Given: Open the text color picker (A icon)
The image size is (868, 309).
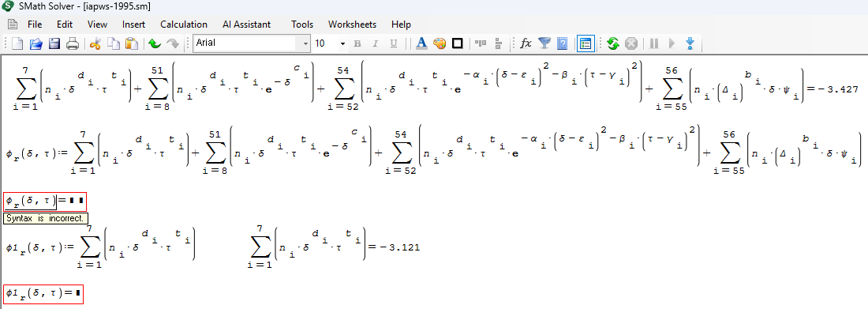Looking at the screenshot, I should [421, 43].
